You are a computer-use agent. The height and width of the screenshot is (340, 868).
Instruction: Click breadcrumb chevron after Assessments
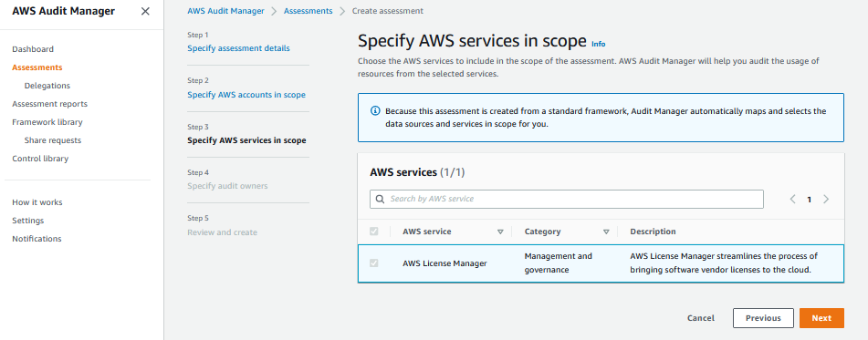tap(342, 11)
